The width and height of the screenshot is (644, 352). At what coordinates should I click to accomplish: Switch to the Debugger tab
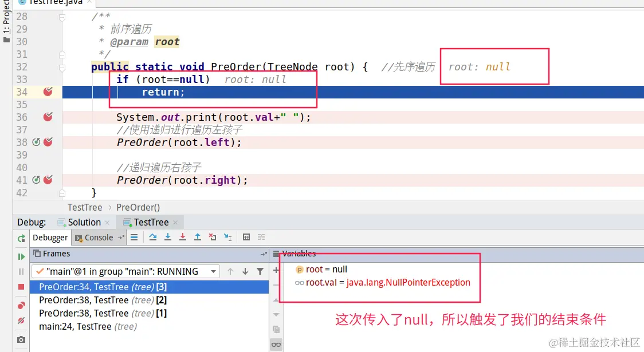pos(50,238)
